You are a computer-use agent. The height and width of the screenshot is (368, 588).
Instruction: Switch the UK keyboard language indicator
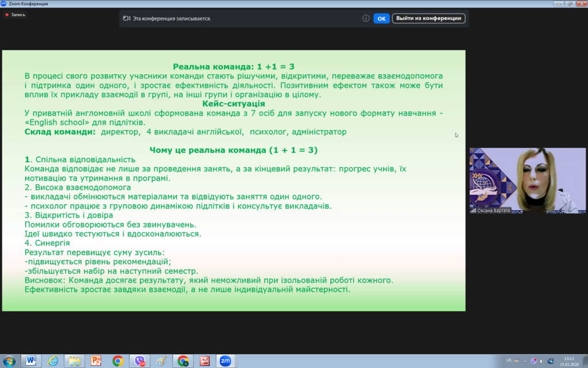[509, 361]
